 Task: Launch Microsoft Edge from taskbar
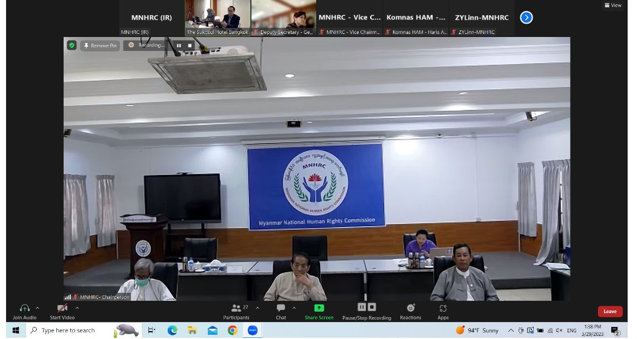click(x=172, y=330)
